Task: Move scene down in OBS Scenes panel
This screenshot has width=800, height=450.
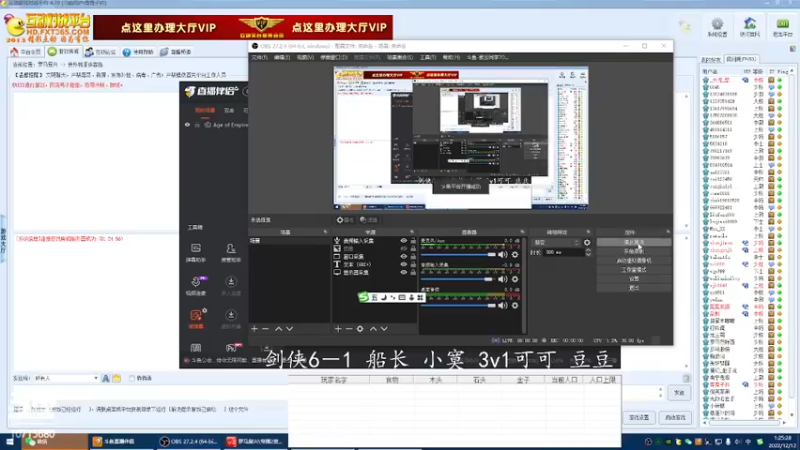Action: pyautogui.click(x=289, y=329)
